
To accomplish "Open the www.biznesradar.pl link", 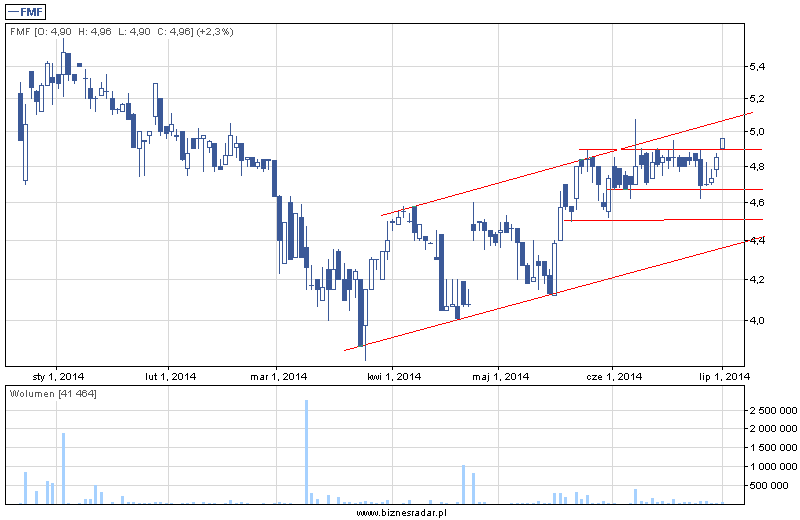I will [401, 513].
